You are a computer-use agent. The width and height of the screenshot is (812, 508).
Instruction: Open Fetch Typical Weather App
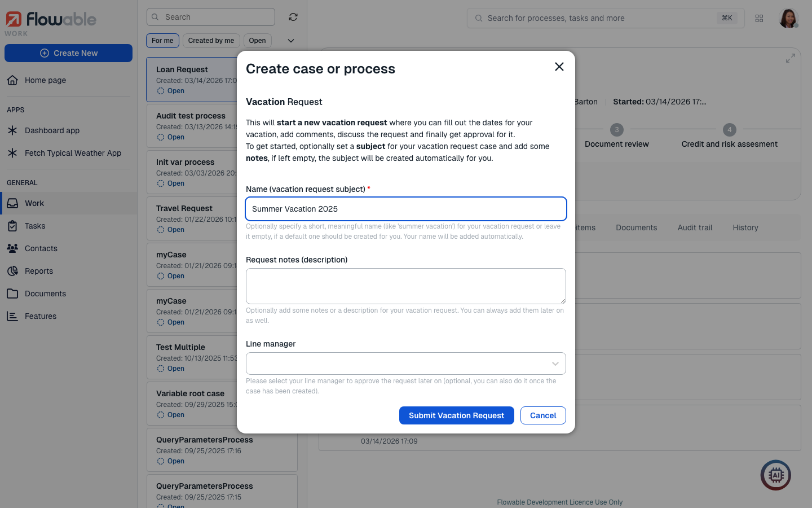point(73,153)
